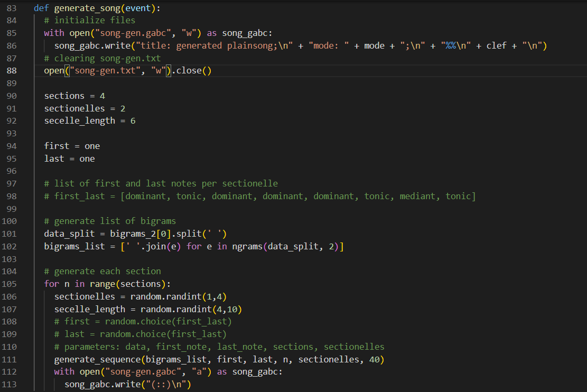Click the .close() call on line 88
The width and height of the screenshot is (587, 392).
pyautogui.click(x=192, y=71)
